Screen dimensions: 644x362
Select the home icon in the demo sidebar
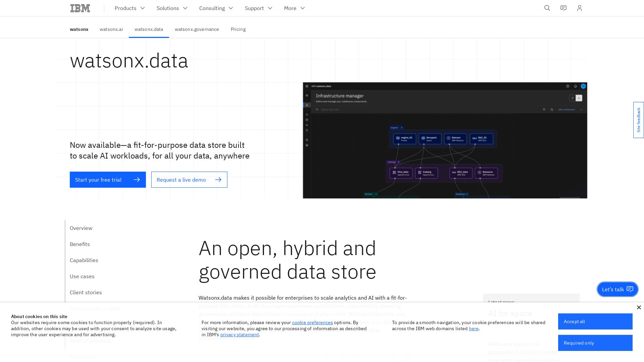click(307, 95)
